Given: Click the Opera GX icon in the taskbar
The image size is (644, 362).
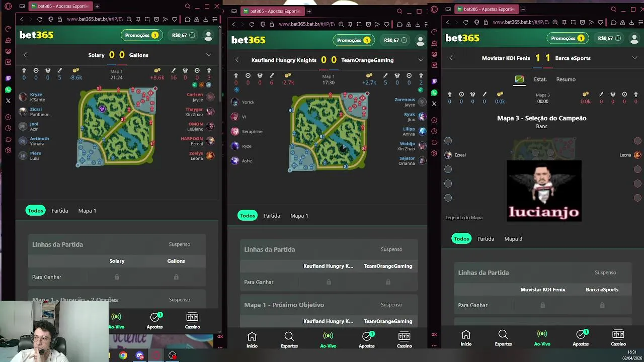Looking at the screenshot, I should [156, 355].
